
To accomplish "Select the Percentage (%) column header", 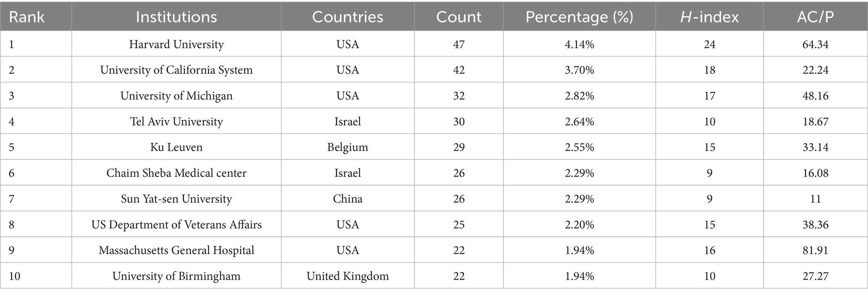I will coord(579,17).
